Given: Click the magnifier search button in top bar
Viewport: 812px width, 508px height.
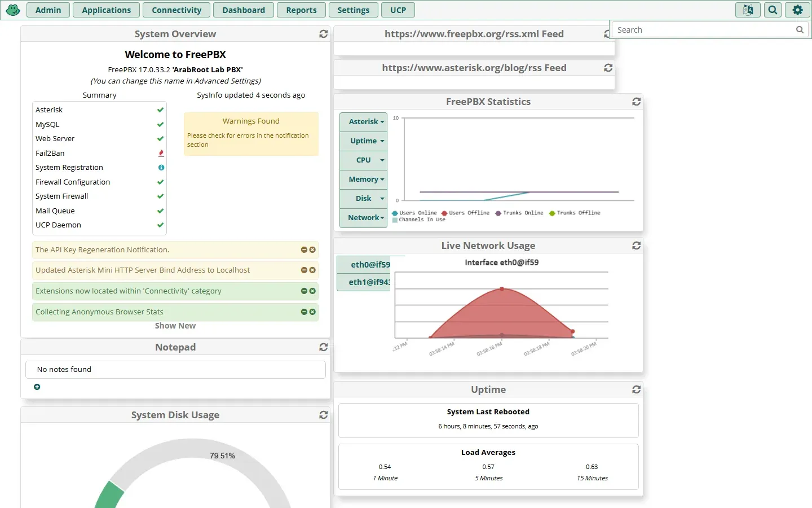Looking at the screenshot, I should click(x=773, y=10).
